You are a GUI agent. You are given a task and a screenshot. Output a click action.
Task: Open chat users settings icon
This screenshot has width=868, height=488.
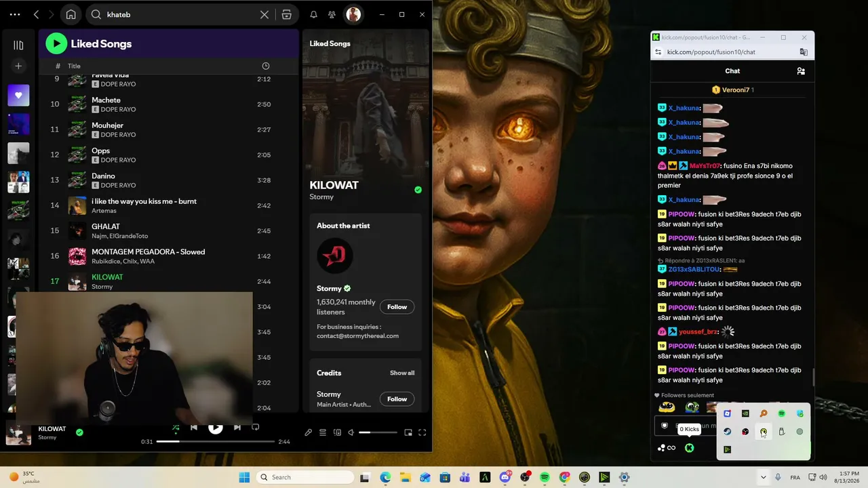coord(801,71)
